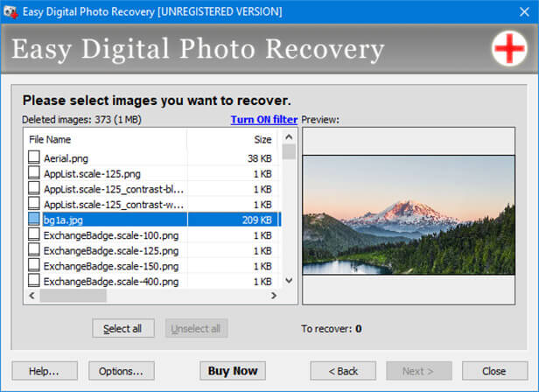Click the Buy Now button
This screenshot has width=539, height=392.
[233, 371]
